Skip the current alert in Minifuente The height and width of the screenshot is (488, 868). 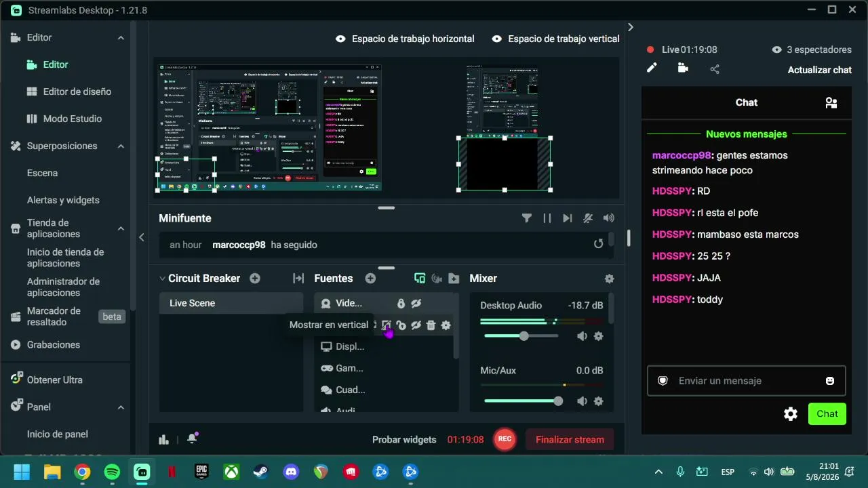(x=568, y=218)
